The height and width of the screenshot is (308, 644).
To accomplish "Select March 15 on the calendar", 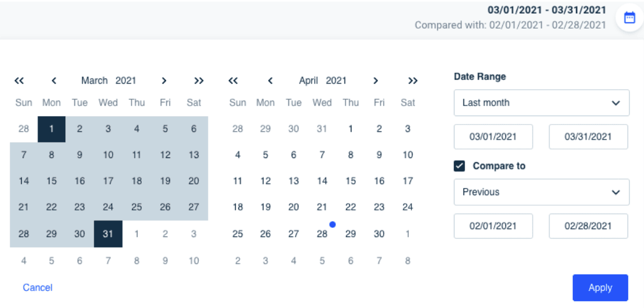I will tap(51, 181).
